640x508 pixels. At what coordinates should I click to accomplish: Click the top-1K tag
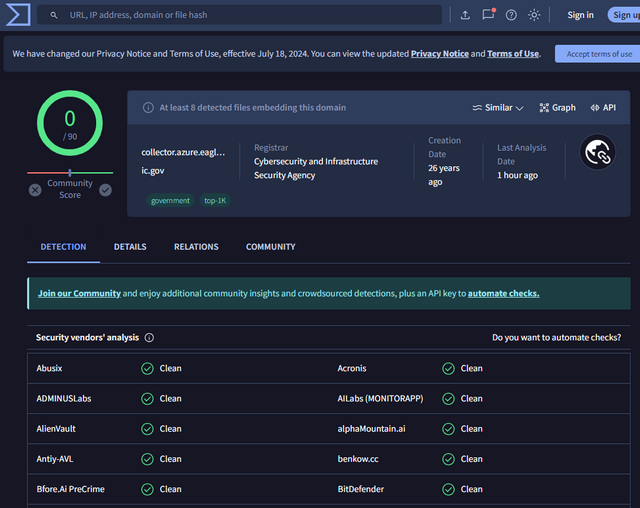pyautogui.click(x=215, y=201)
